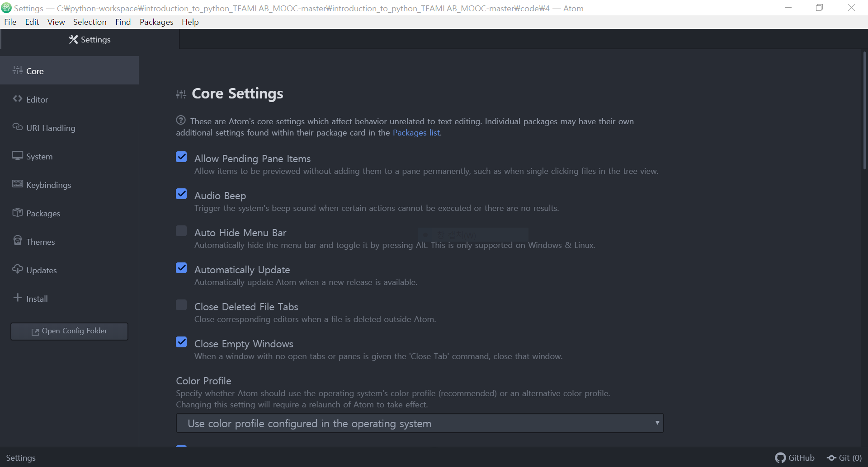868x467 pixels.
Task: Open Git (0) panel from status bar
Action: [844, 458]
